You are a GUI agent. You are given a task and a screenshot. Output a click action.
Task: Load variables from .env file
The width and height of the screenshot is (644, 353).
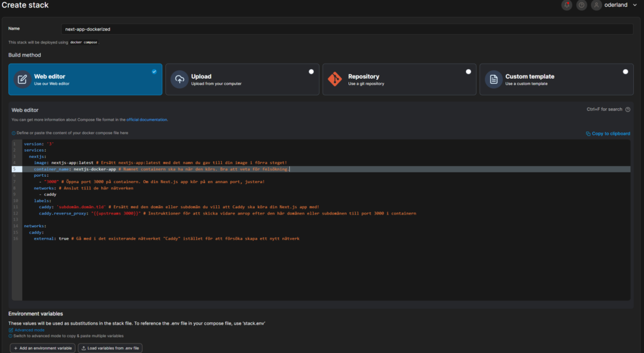[111, 348]
